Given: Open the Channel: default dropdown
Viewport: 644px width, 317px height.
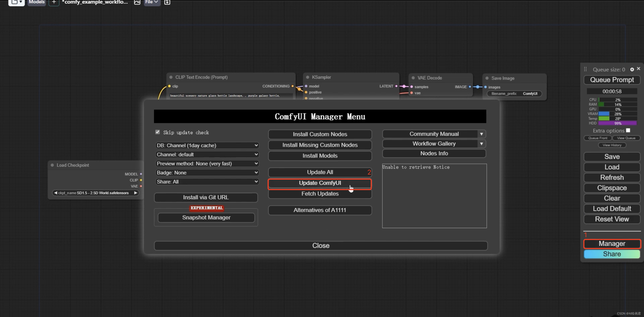Looking at the screenshot, I should pyautogui.click(x=207, y=155).
